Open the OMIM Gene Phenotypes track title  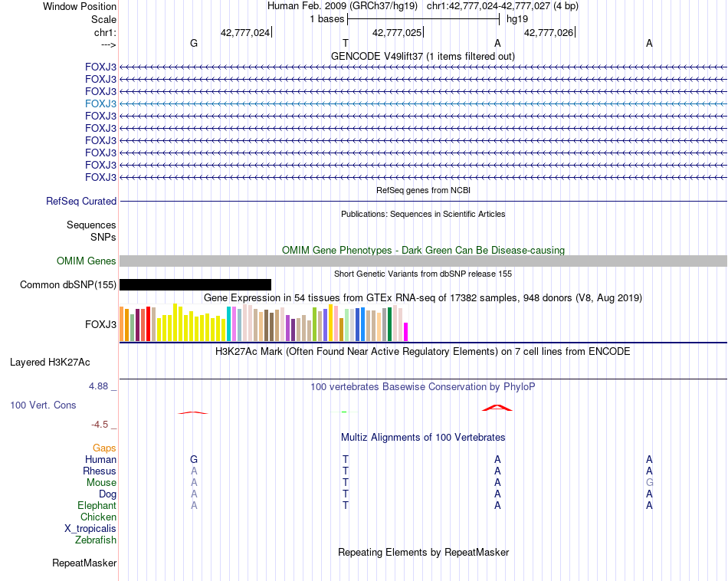pyautogui.click(x=423, y=250)
